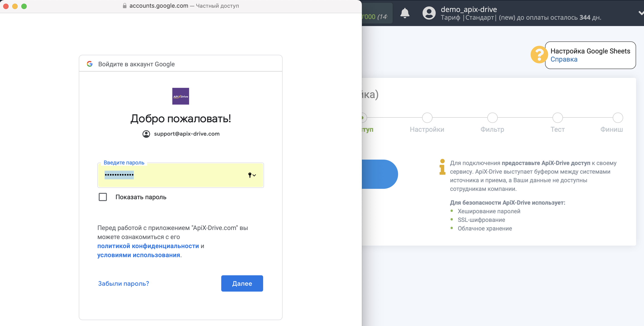This screenshot has width=644, height=326.
Task: Open the password key autofill dropdown
Action: [x=252, y=175]
